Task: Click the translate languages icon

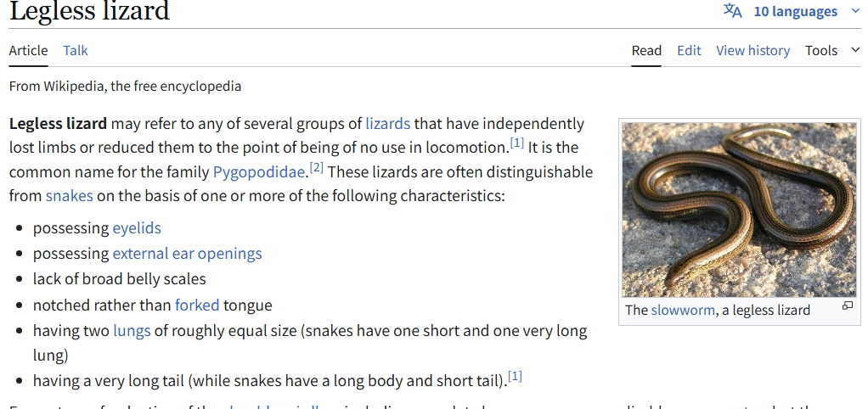Action: point(732,10)
